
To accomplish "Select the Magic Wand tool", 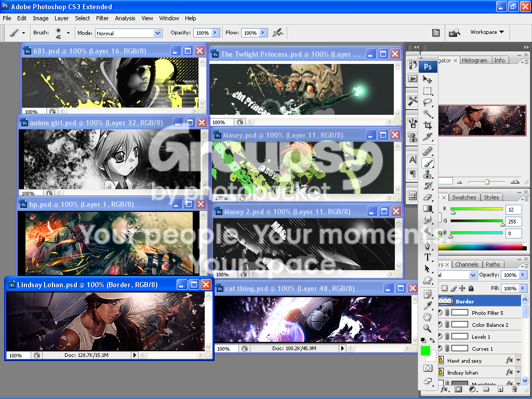I will 428,114.
